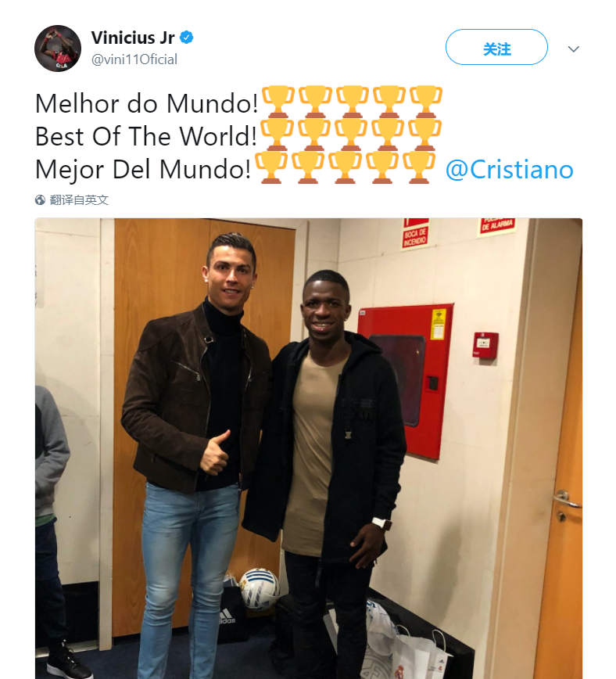Click the Mejor Del Mundo! text line

coord(143,169)
